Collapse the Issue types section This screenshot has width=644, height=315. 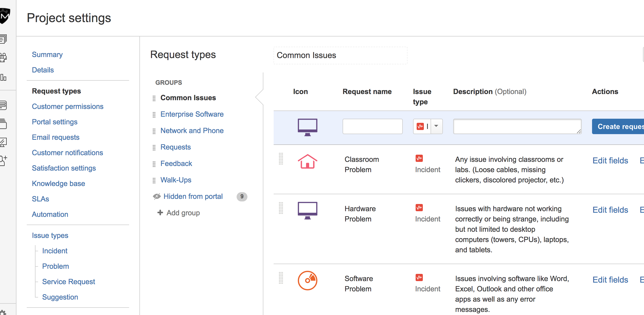pos(50,235)
